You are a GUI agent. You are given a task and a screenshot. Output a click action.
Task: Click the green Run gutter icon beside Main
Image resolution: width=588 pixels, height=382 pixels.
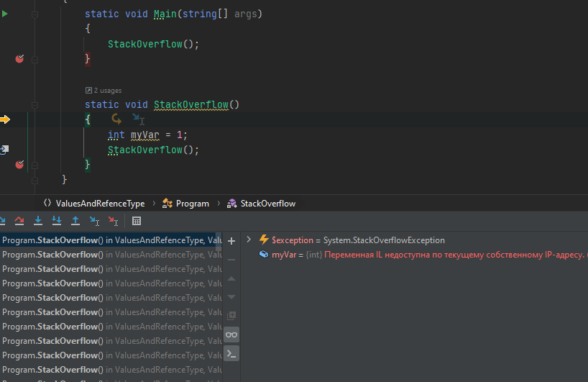pyautogui.click(x=5, y=14)
